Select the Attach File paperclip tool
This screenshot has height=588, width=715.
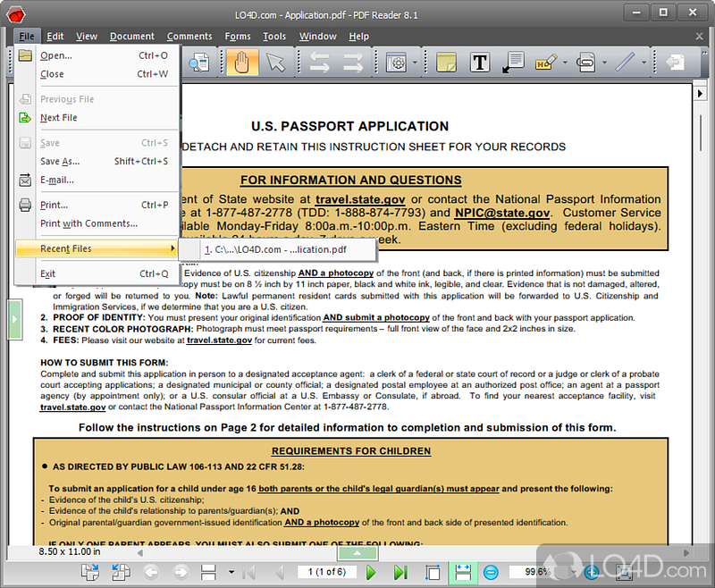[x=586, y=62]
